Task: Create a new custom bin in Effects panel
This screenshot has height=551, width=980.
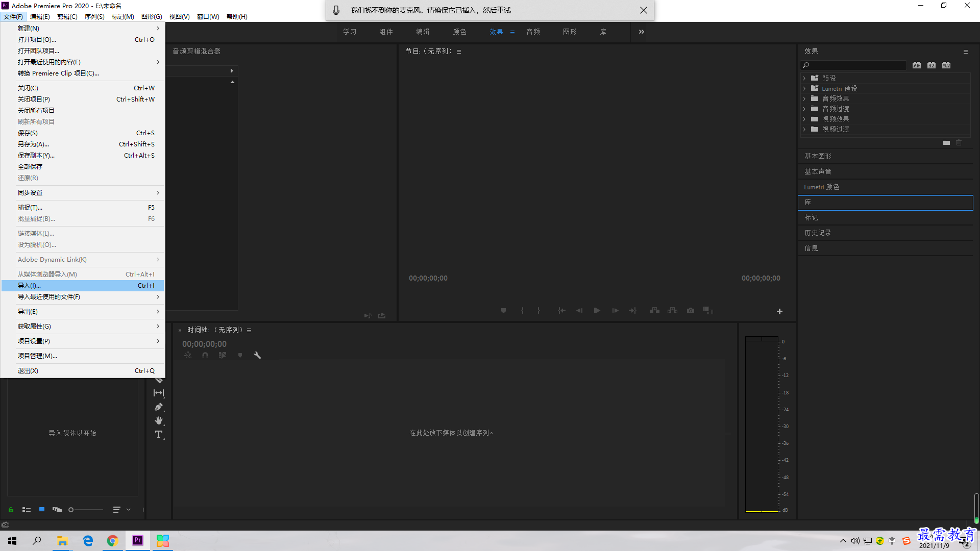Action: 946,143
